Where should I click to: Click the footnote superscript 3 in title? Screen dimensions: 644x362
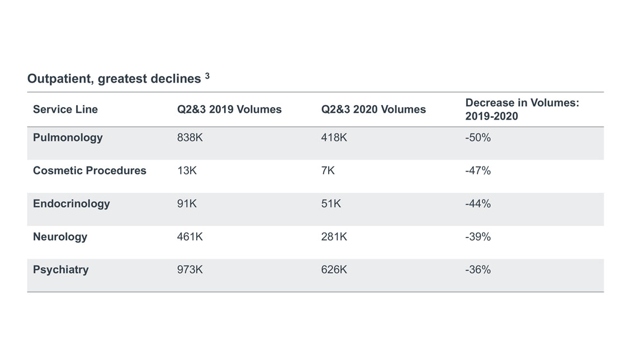pyautogui.click(x=207, y=77)
